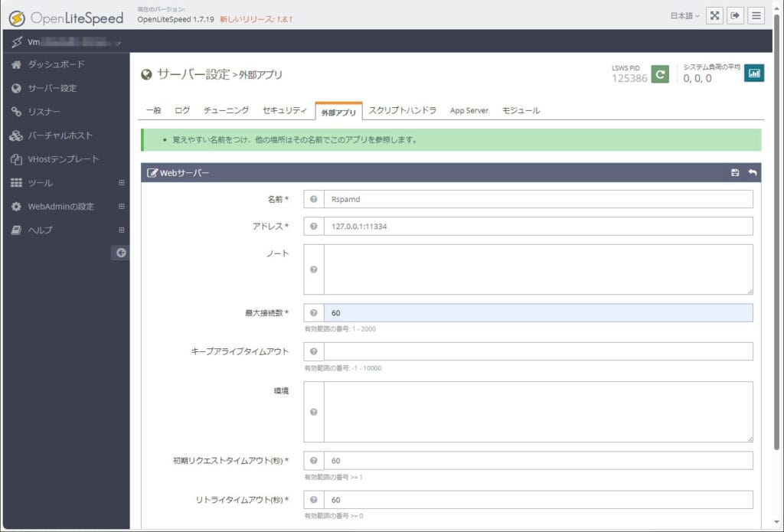Click help icon beside キープアライブタイムアウト

(313, 351)
